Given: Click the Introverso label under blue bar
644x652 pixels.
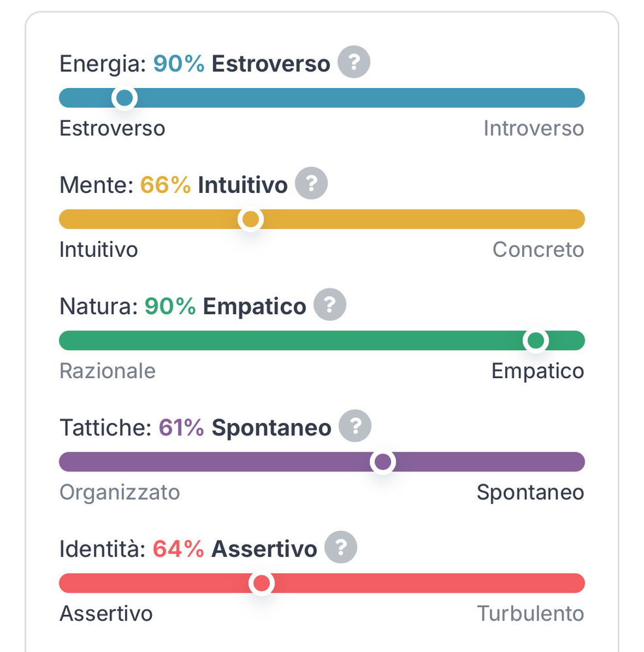Looking at the screenshot, I should [534, 128].
